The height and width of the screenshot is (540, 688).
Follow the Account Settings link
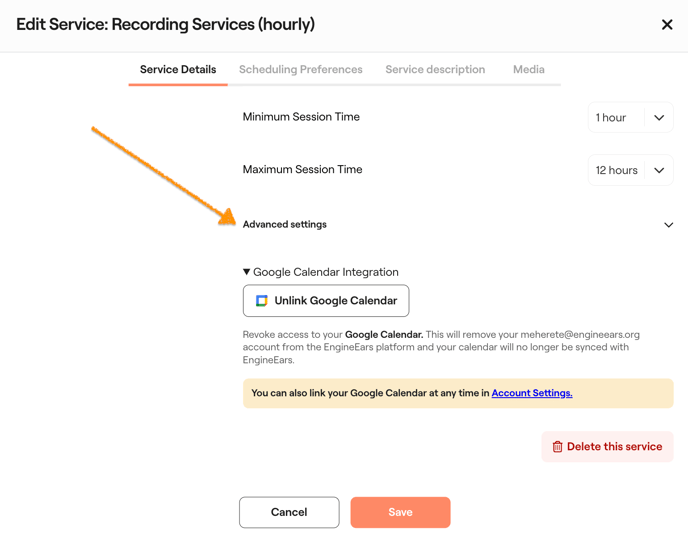(x=532, y=394)
